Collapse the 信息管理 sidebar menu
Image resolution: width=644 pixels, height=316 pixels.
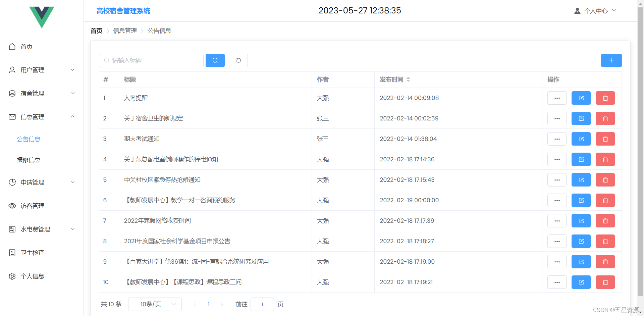point(42,117)
